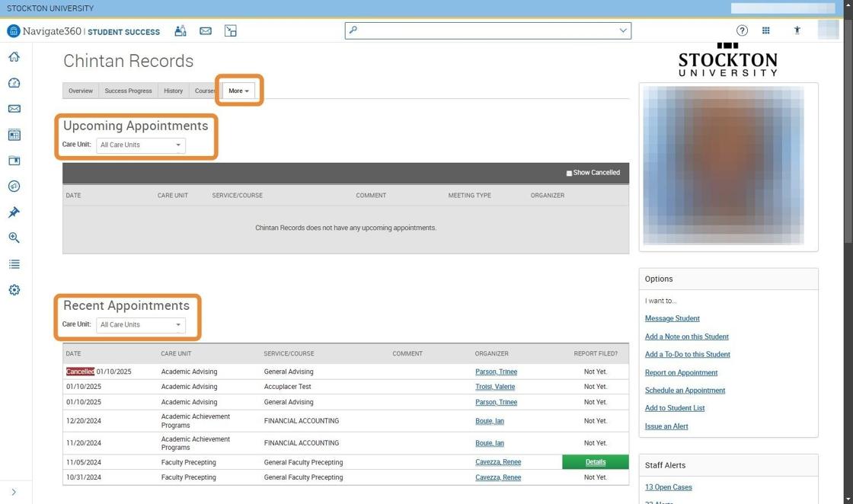Open the settings gear icon in sidebar

[x=14, y=290]
